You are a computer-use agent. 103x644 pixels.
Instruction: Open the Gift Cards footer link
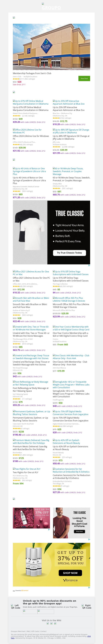coord(35,632)
